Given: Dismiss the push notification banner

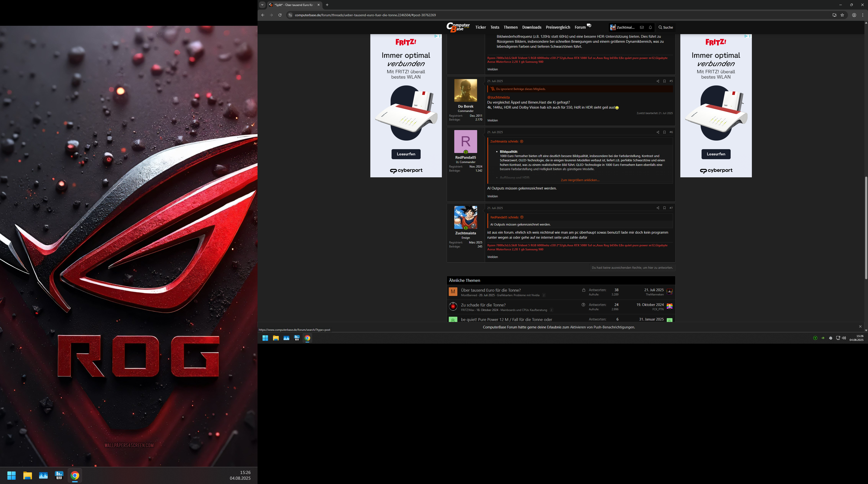Looking at the screenshot, I should click(860, 326).
